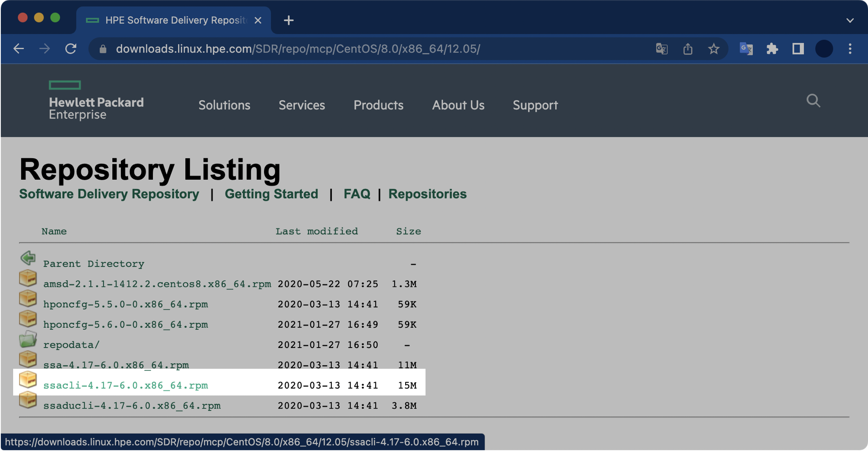Click the browser reload page icon
Viewport: 868px width, 451px height.
point(71,49)
